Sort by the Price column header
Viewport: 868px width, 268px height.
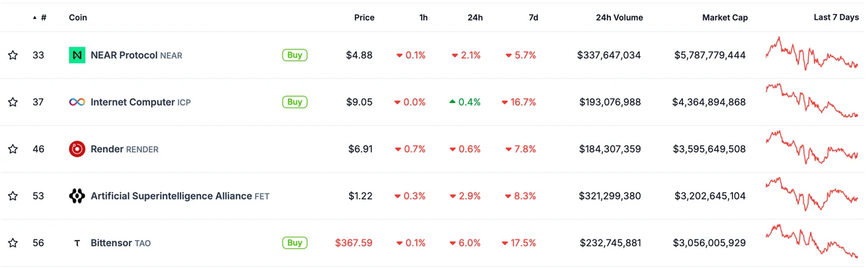pyautogui.click(x=364, y=18)
